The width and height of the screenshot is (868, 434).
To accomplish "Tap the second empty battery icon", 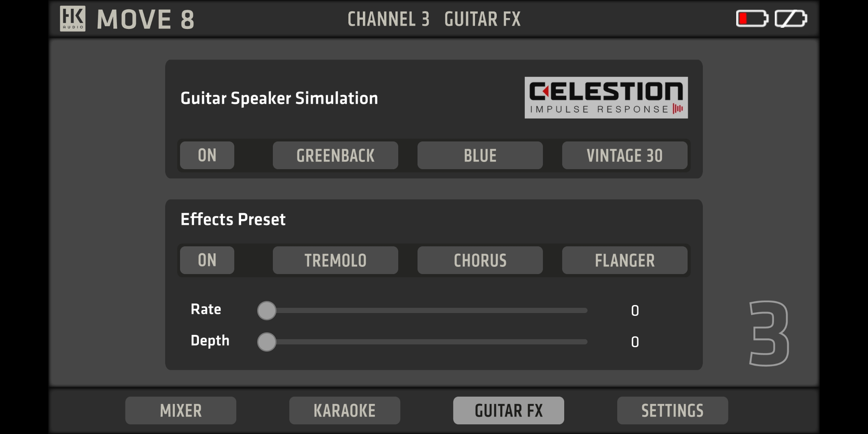I will click(790, 18).
